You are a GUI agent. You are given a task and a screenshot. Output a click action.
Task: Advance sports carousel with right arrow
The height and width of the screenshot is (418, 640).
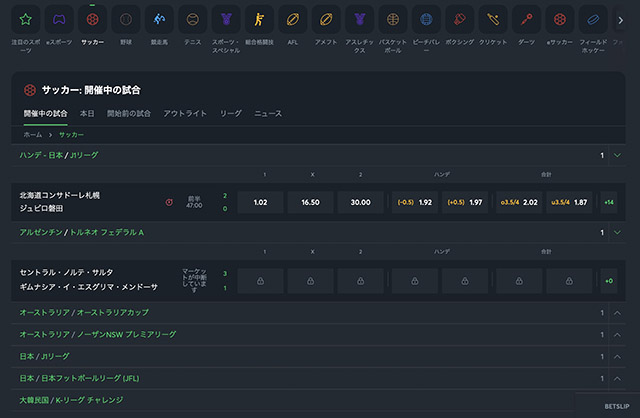[620, 20]
